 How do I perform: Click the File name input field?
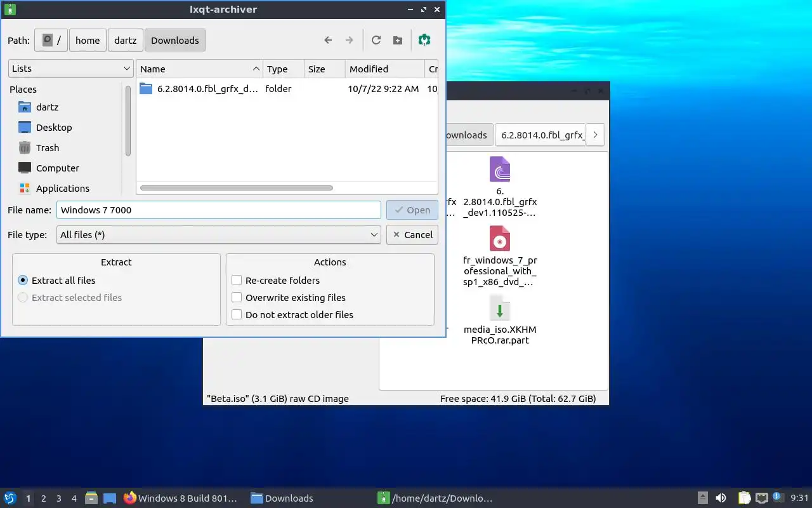219,210
